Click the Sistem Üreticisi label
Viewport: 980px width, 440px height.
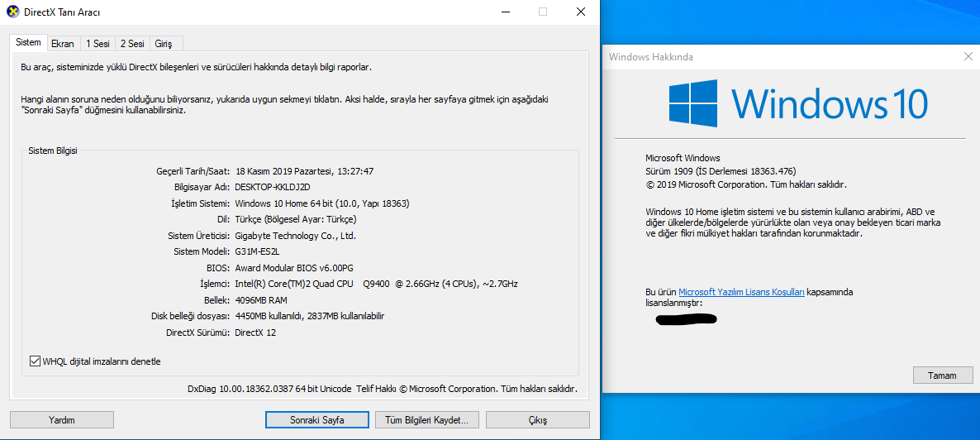click(199, 236)
